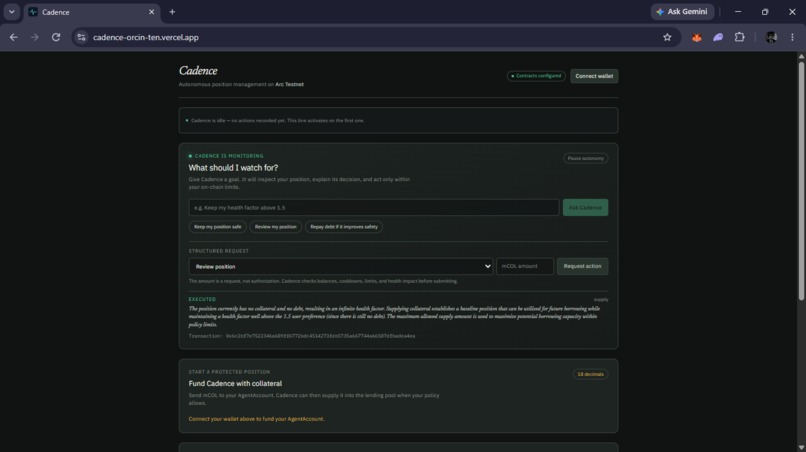Click the page vertical scrollbar thumb

[801, 180]
